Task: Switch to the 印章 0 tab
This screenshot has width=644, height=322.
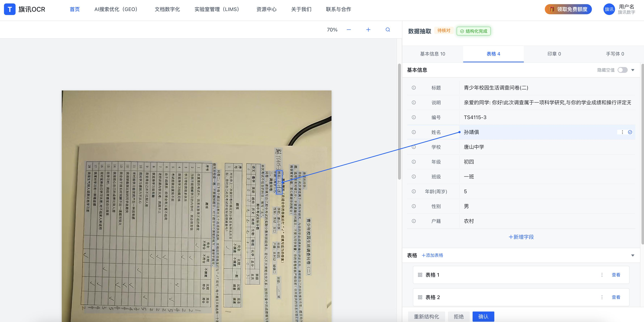Action: 554,54
